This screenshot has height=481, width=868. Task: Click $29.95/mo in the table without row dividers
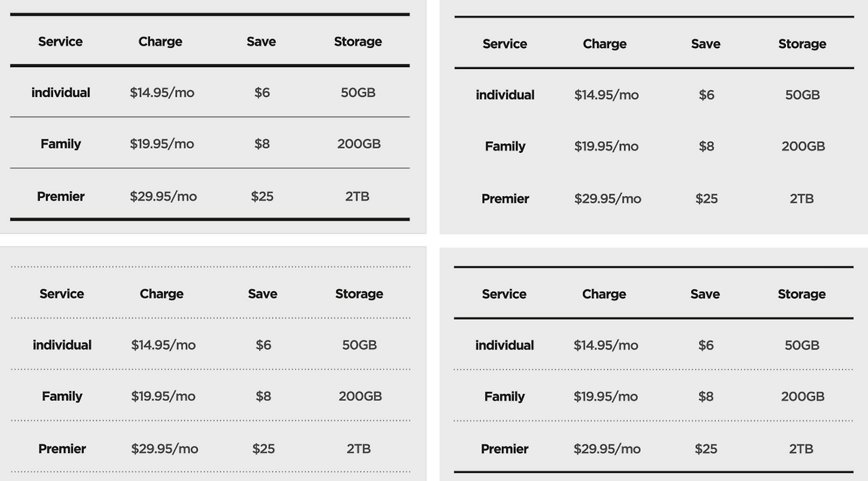coord(608,198)
